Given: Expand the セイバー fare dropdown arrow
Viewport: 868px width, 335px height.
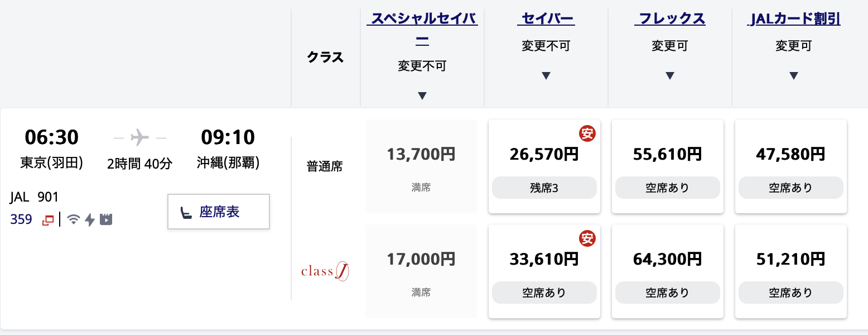Looking at the screenshot, I should tap(547, 75).
